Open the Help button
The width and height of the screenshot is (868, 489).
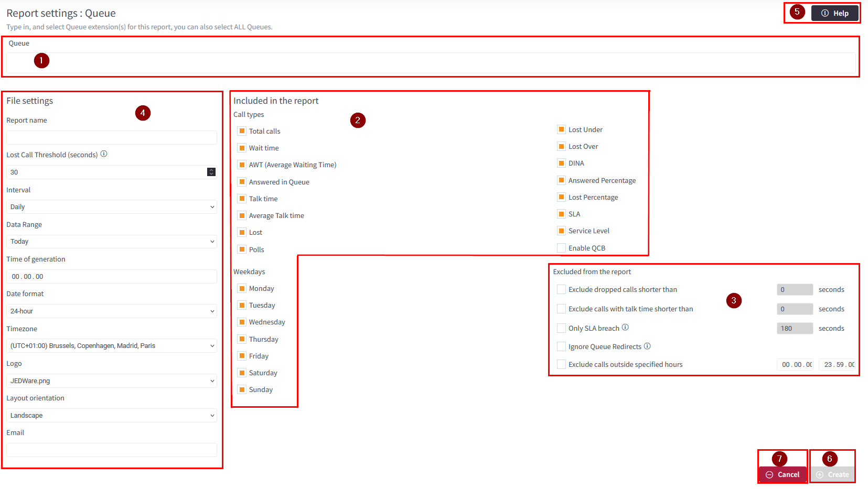[x=834, y=13]
